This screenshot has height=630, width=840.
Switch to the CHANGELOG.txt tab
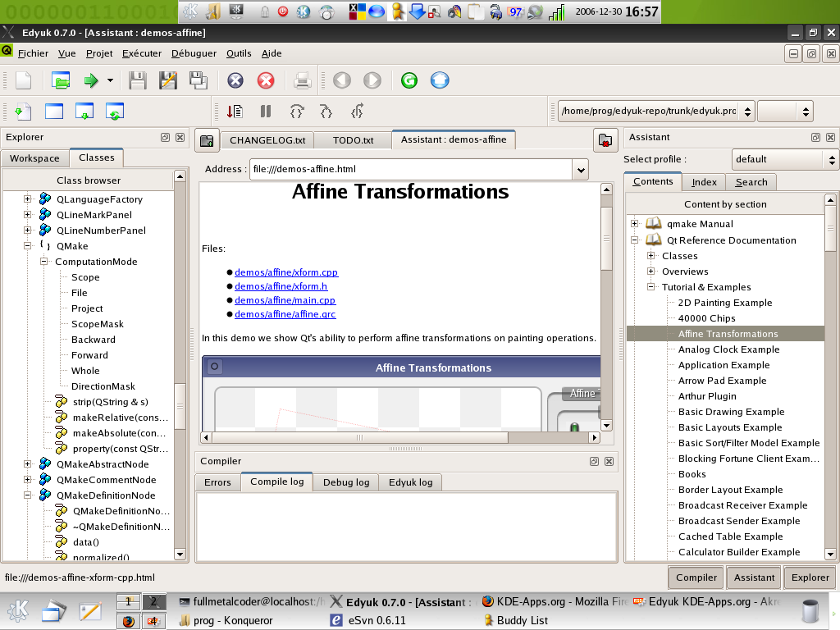click(267, 140)
